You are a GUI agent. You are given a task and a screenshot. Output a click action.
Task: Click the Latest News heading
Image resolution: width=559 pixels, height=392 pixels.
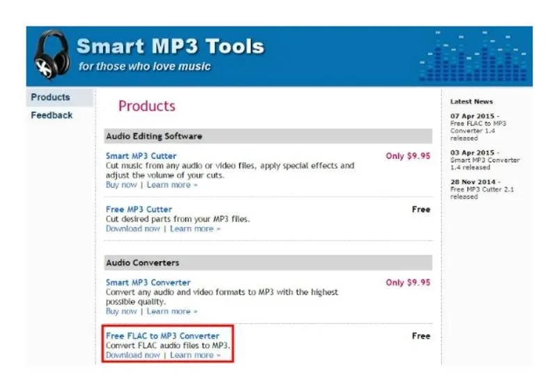click(x=471, y=102)
